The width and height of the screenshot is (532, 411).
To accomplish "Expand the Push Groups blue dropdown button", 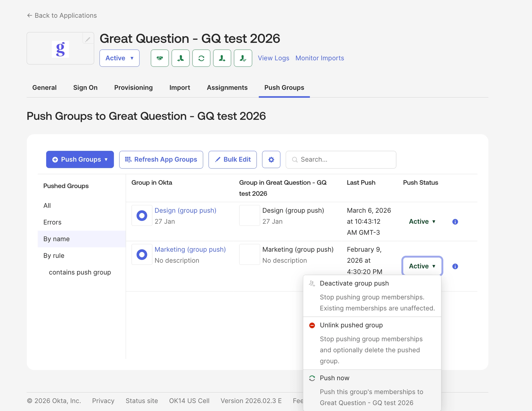I will pyautogui.click(x=80, y=160).
